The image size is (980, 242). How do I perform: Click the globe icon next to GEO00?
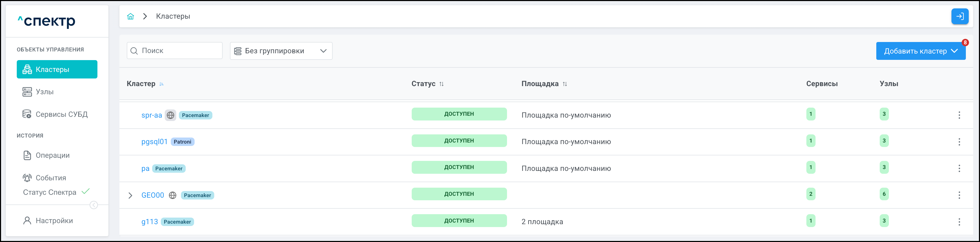click(172, 195)
